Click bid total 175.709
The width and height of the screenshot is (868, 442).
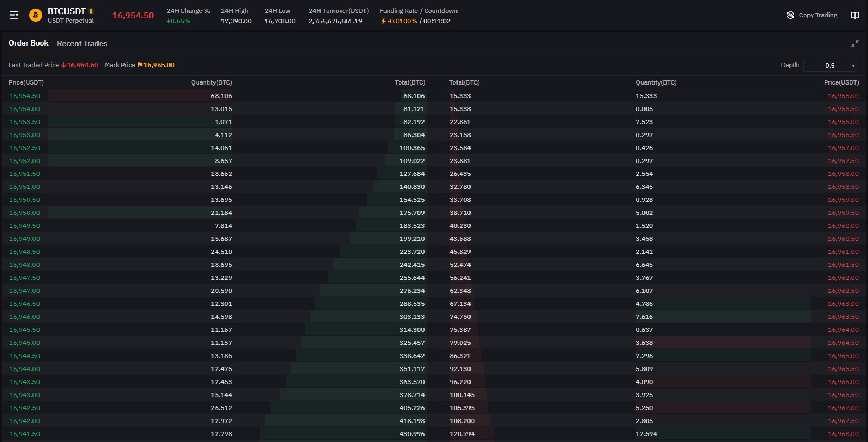coord(412,213)
